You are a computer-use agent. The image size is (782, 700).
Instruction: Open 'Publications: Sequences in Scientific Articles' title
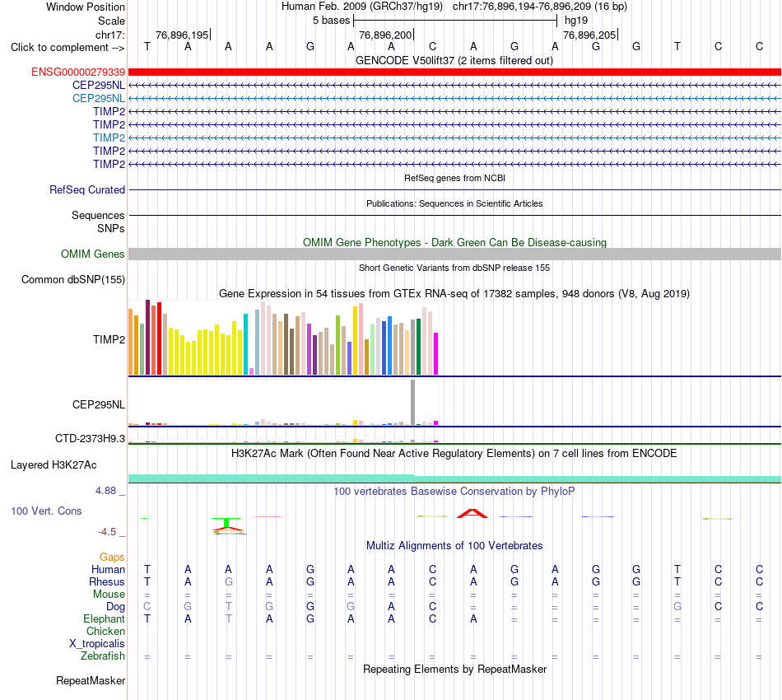pos(454,203)
